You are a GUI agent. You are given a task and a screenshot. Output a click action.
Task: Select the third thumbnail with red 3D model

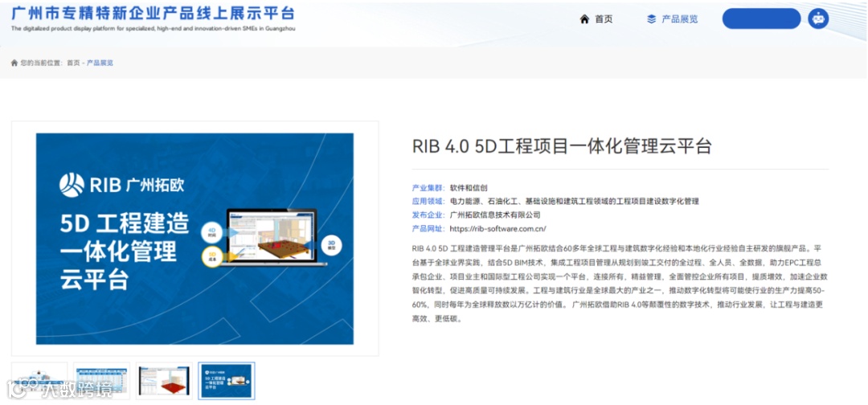click(165, 381)
